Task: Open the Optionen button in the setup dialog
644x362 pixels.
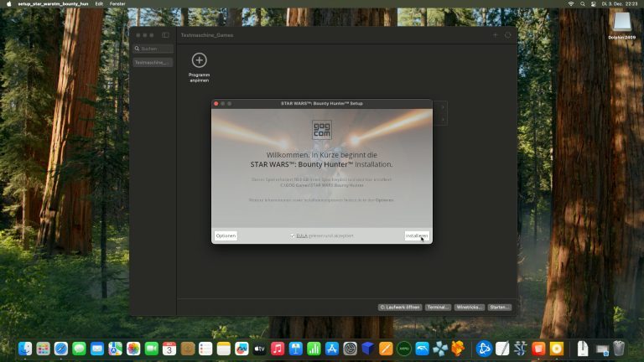Action: click(226, 235)
